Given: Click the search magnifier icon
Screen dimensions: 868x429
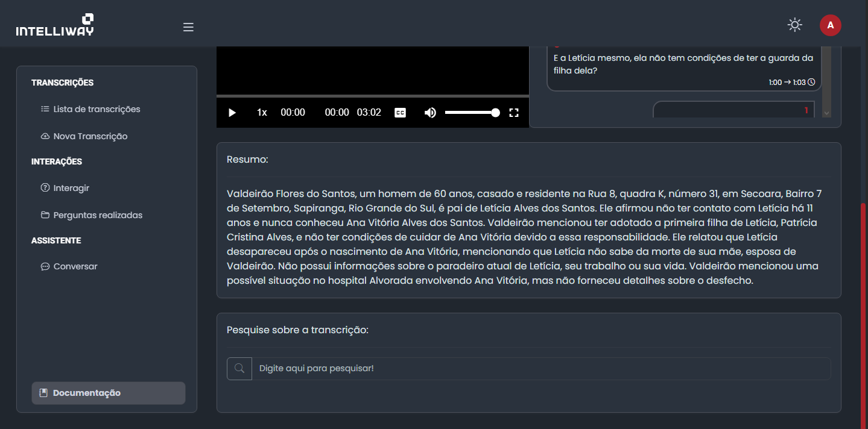Looking at the screenshot, I should (239, 368).
